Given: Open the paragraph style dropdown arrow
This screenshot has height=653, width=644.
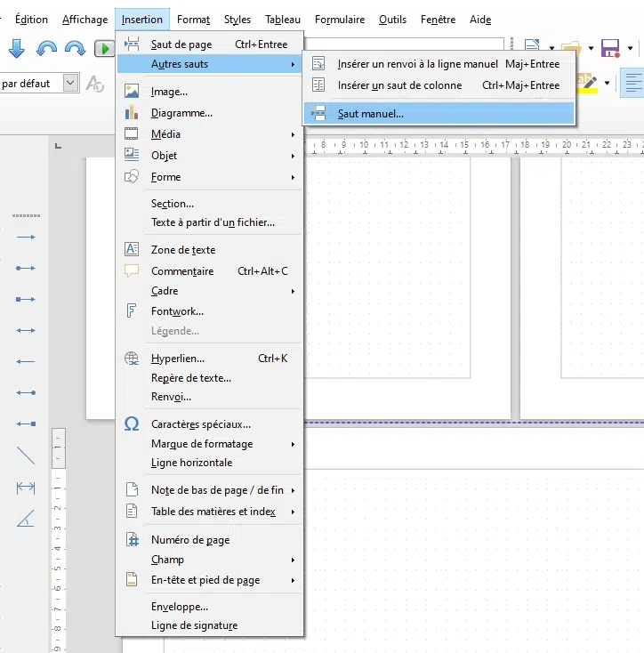Looking at the screenshot, I should pos(71,83).
